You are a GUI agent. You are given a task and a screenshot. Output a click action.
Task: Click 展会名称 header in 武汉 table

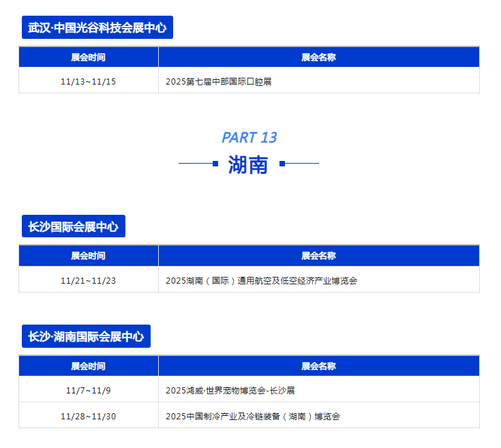click(x=319, y=57)
